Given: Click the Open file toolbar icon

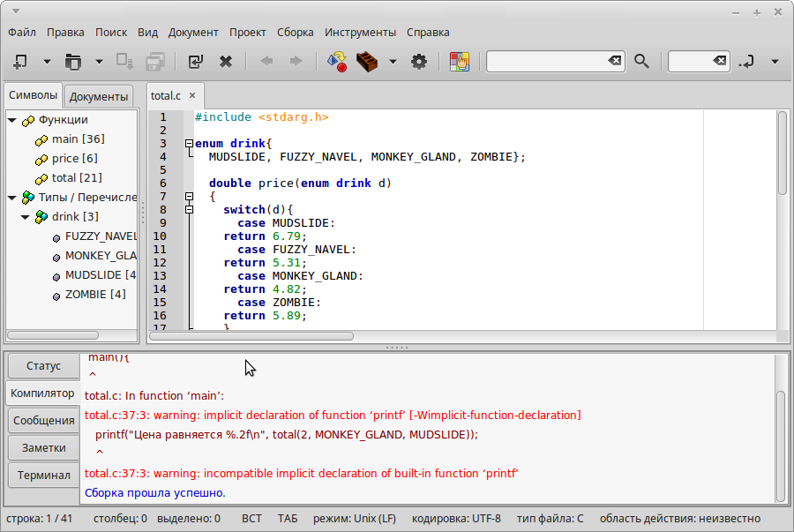Looking at the screenshot, I should pos(73,62).
